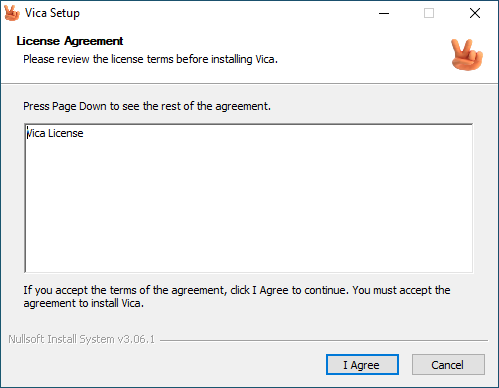The width and height of the screenshot is (499, 388).
Task: Click the "If you accept the terms" sentence
Action: [x=237, y=290]
